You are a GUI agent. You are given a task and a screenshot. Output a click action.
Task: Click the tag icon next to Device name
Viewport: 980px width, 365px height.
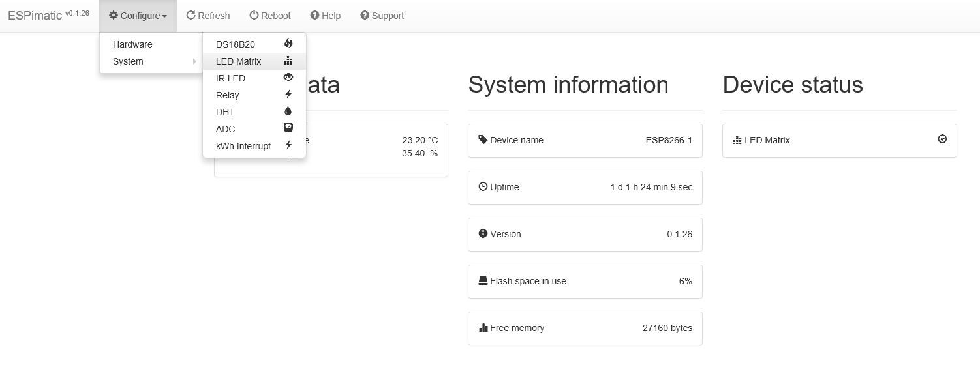[x=483, y=139]
